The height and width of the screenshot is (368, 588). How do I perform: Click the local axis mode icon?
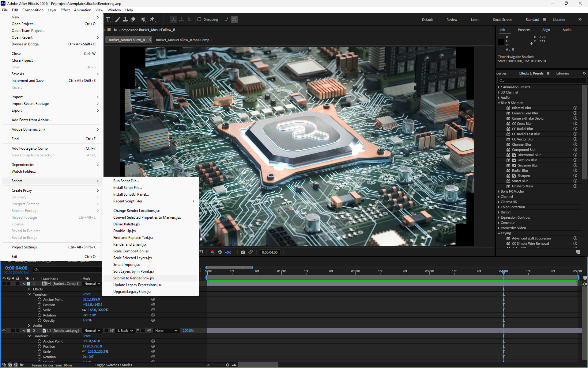point(174,19)
